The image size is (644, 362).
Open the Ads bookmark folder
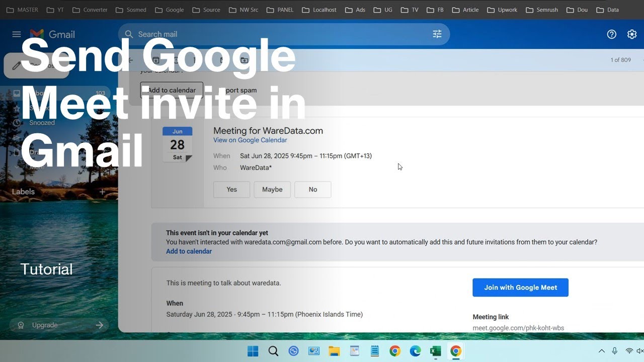click(x=355, y=10)
